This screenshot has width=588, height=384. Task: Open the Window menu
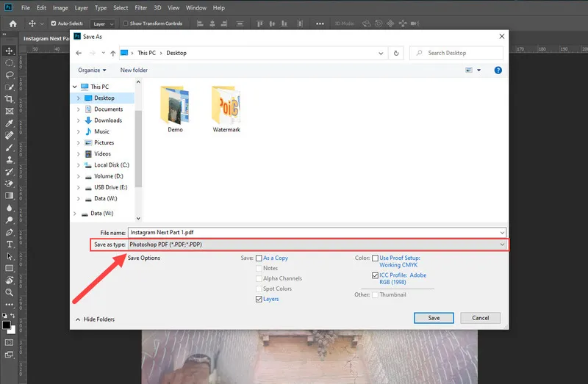click(x=196, y=7)
